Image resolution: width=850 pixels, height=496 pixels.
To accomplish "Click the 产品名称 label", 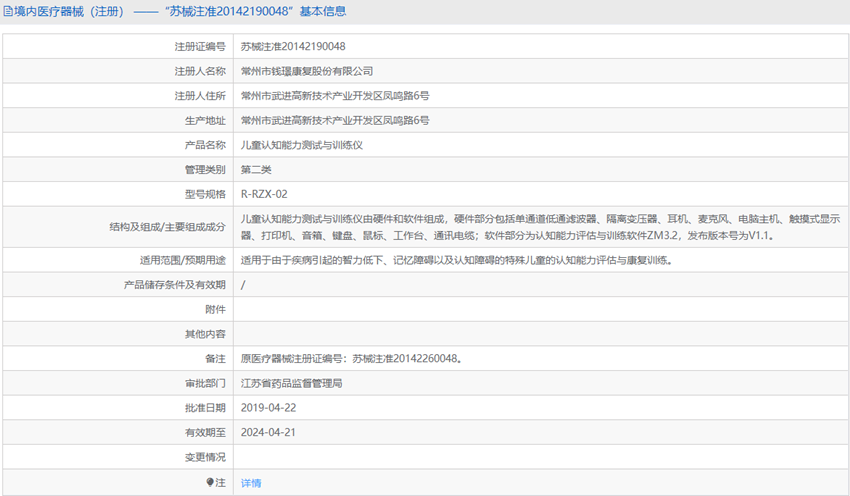I will [x=205, y=145].
